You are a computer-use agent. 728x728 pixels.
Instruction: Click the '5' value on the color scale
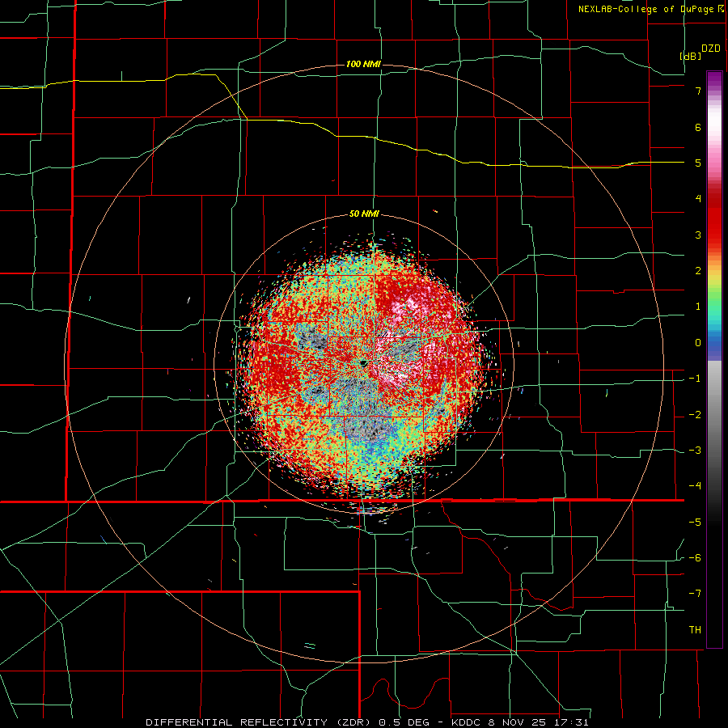coord(698,163)
